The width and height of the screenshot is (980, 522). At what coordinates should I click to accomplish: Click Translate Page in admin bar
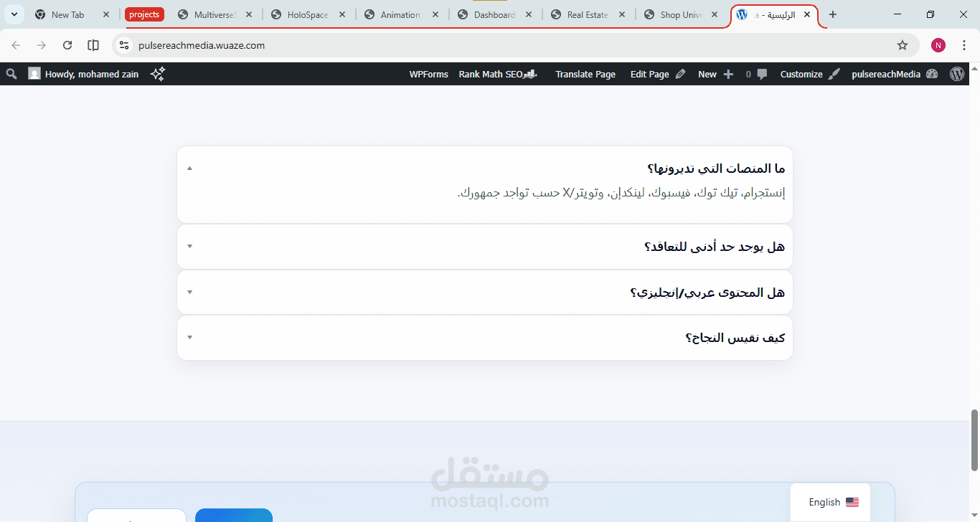coord(585,74)
